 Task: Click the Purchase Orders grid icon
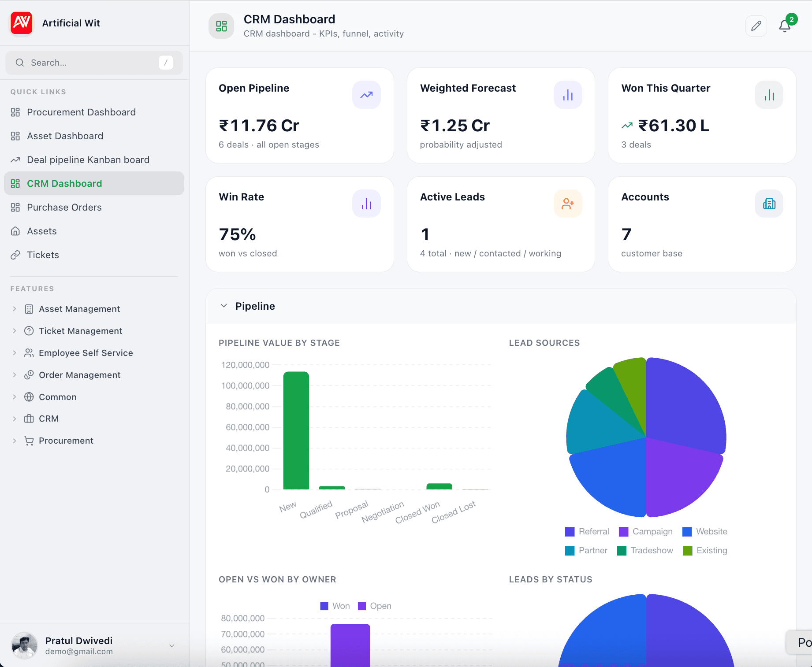pos(15,208)
